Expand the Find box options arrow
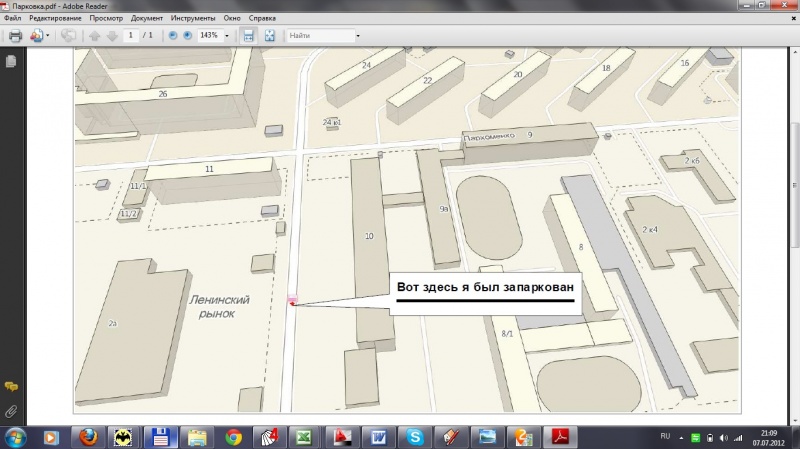800x449 pixels. 357,36
